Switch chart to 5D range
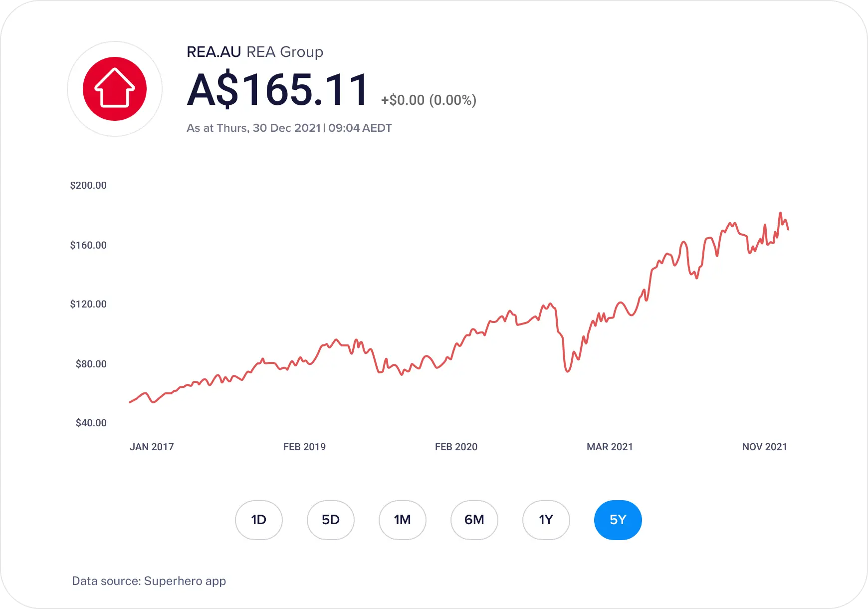Screen dimensions: 868x609 click(x=331, y=520)
